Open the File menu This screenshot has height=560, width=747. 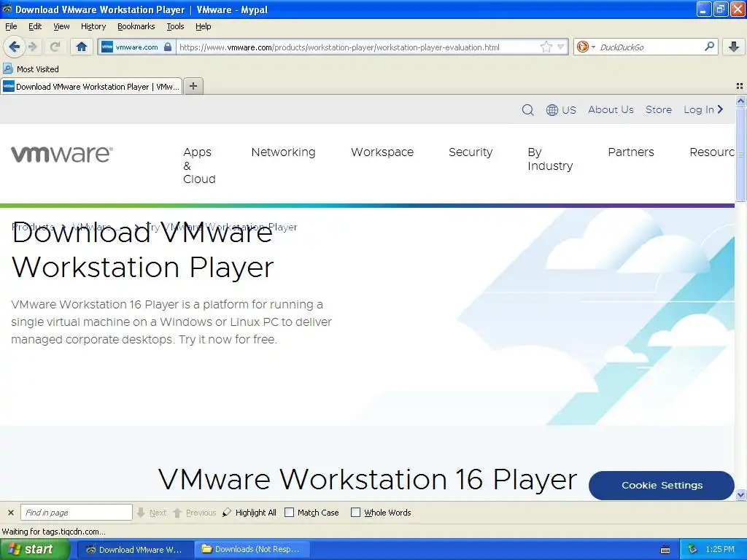pyautogui.click(x=11, y=26)
